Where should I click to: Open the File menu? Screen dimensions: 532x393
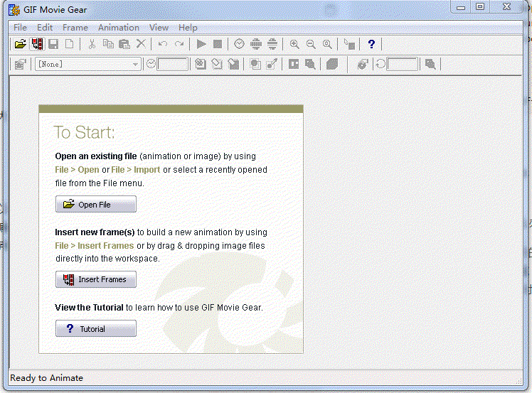coord(20,28)
